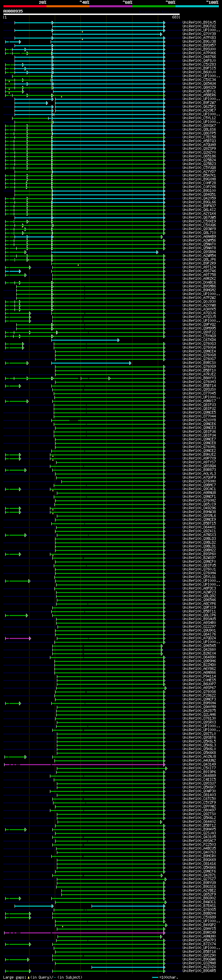Screen dimensions: 222x980
Task: Select the UniRef100_Q9ZSP9 label
Action: tap(199, 148)
